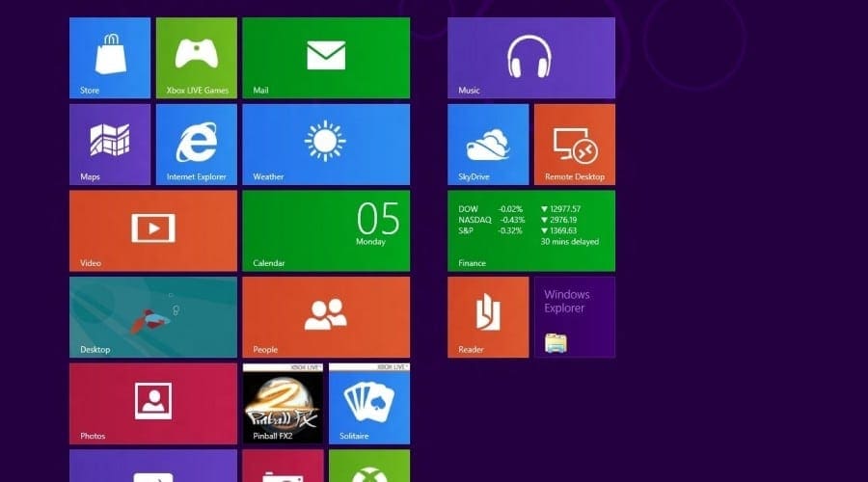
Task: Launch the Solitaire cards tile
Action: tap(369, 403)
